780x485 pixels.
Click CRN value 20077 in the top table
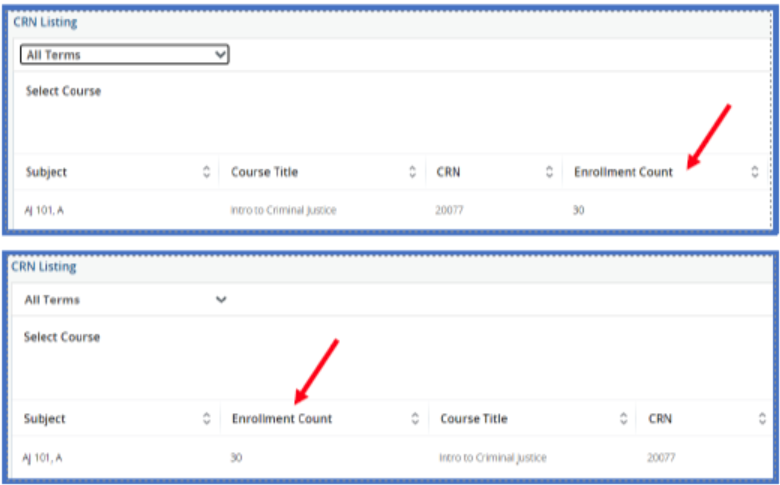(452, 210)
